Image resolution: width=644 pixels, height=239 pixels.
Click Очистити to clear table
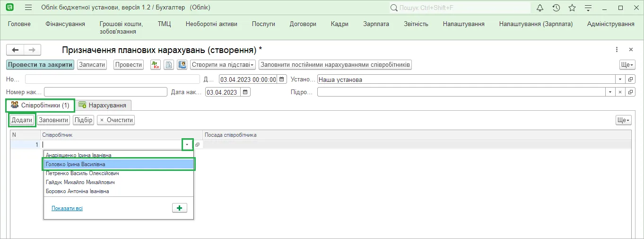click(x=116, y=120)
